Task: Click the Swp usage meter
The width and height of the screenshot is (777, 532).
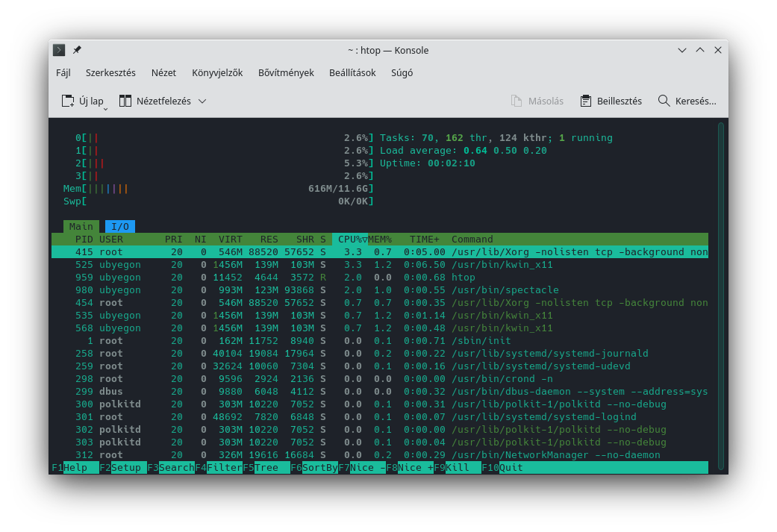Action: (219, 201)
